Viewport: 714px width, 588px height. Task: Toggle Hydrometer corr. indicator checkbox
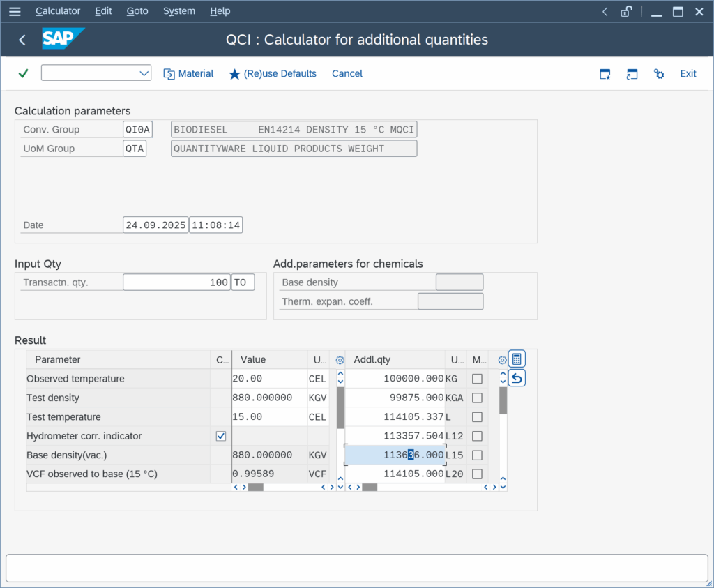(221, 436)
